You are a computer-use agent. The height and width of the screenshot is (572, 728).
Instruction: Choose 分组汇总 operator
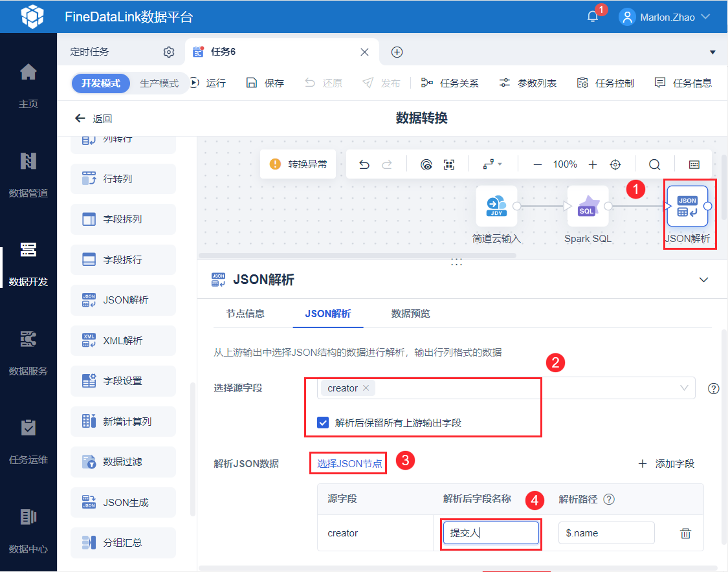tap(123, 543)
